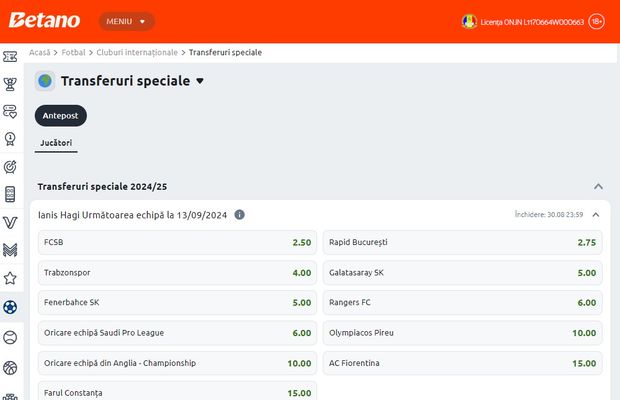Click the ONJN license emblem icon

point(469,21)
